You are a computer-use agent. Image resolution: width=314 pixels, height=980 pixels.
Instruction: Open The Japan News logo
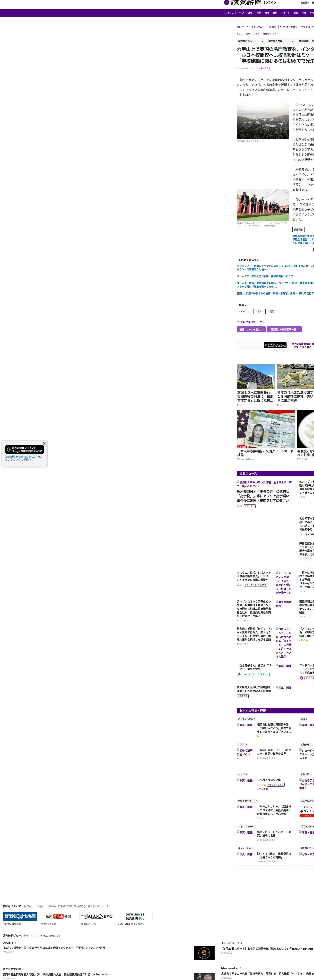(96, 916)
